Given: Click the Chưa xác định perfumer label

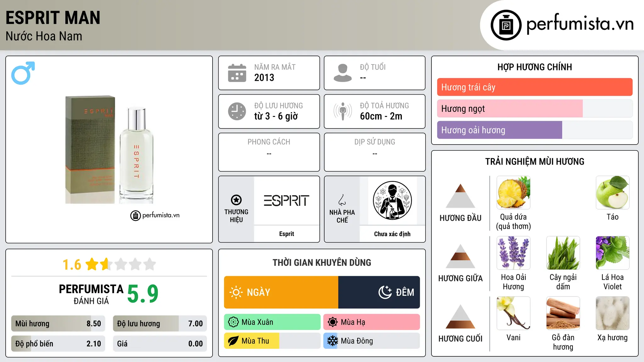Looking at the screenshot, I should [x=392, y=234].
